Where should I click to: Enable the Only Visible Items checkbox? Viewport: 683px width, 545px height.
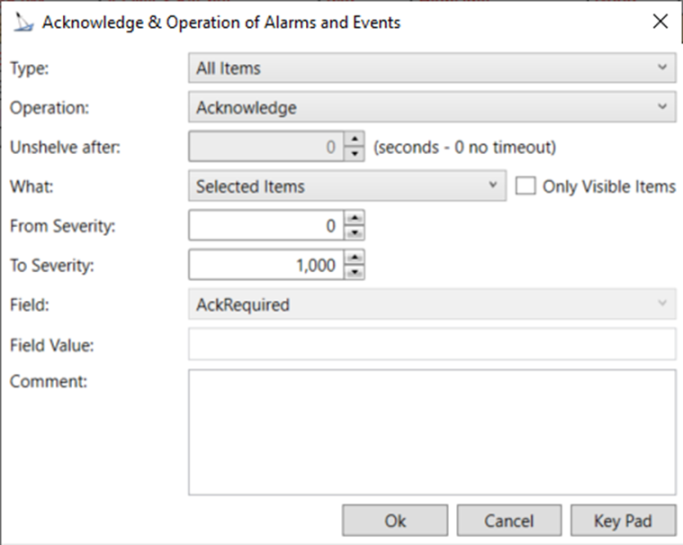[x=524, y=186]
